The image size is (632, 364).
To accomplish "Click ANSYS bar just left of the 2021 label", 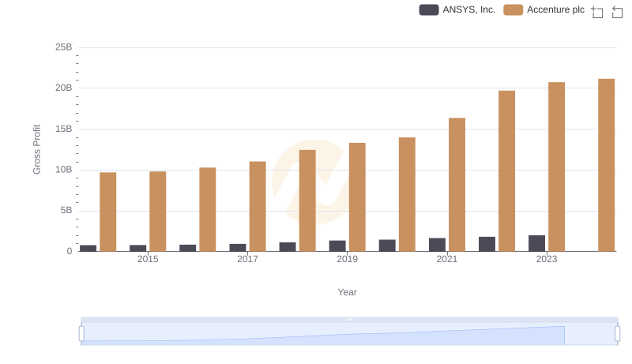I will 437,245.
